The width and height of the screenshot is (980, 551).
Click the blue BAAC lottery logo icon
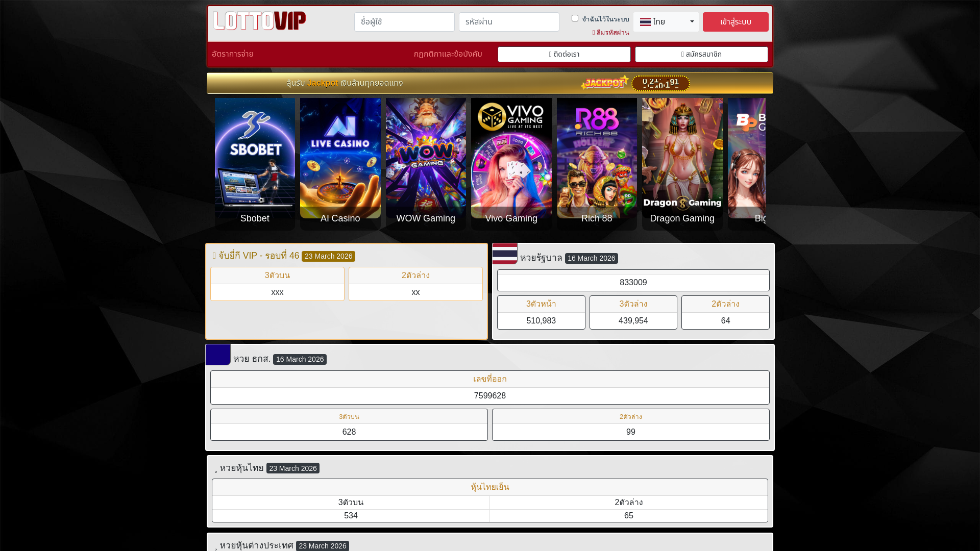pyautogui.click(x=218, y=355)
